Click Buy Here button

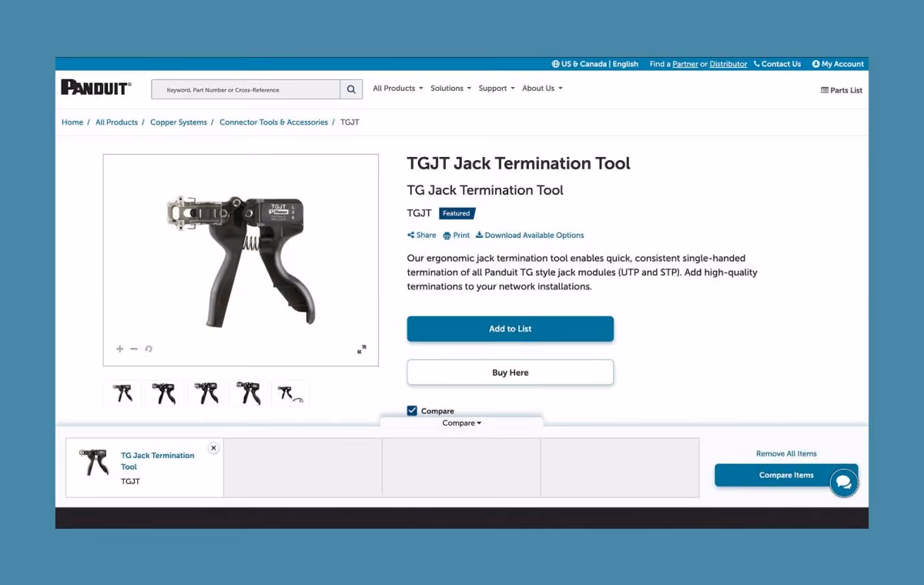coord(511,373)
